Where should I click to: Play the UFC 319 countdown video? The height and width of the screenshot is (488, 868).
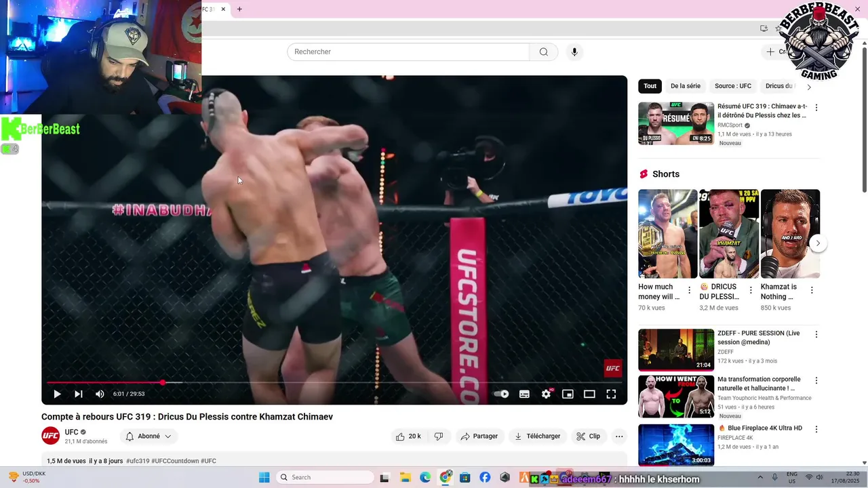click(57, 394)
